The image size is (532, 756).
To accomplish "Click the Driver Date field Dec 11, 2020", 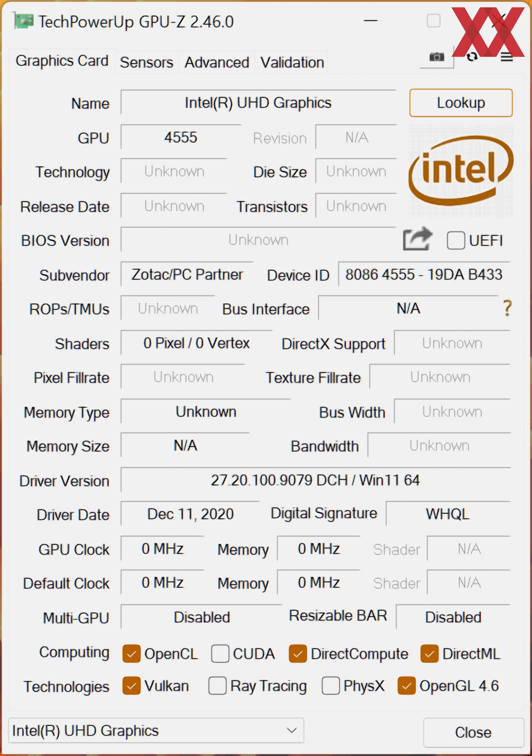I will click(190, 514).
